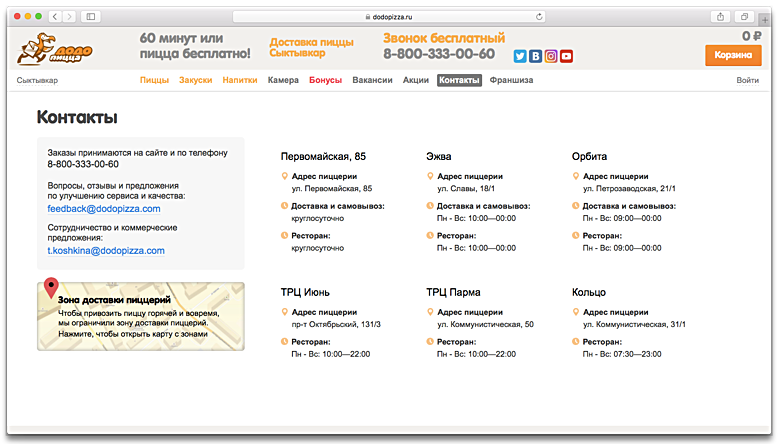Open the Акции page
The image size is (780, 444).
click(415, 80)
